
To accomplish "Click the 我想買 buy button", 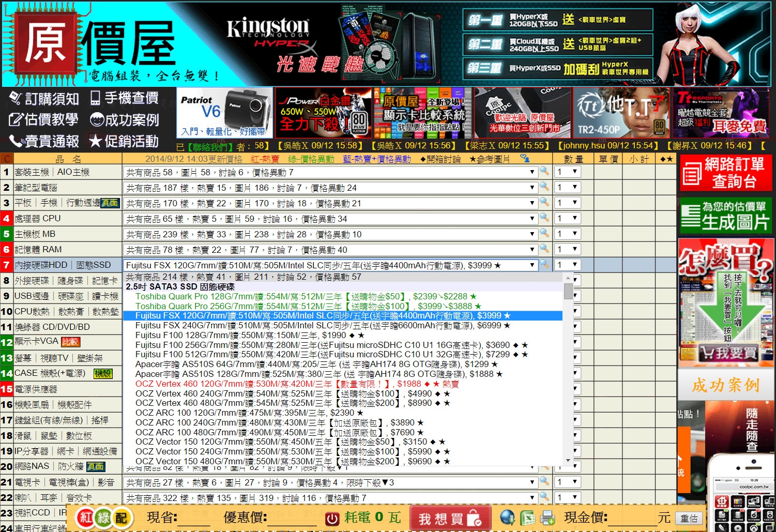I will (450, 518).
